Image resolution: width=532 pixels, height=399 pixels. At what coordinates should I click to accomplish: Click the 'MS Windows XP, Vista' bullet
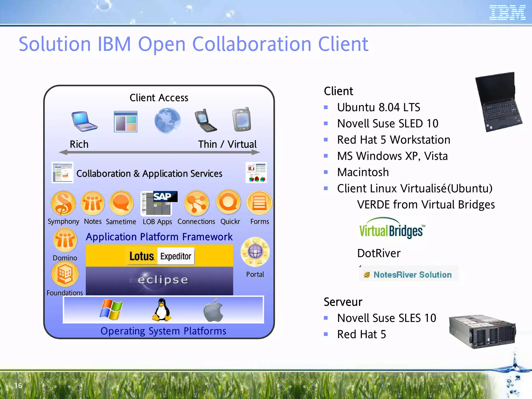pos(392,156)
